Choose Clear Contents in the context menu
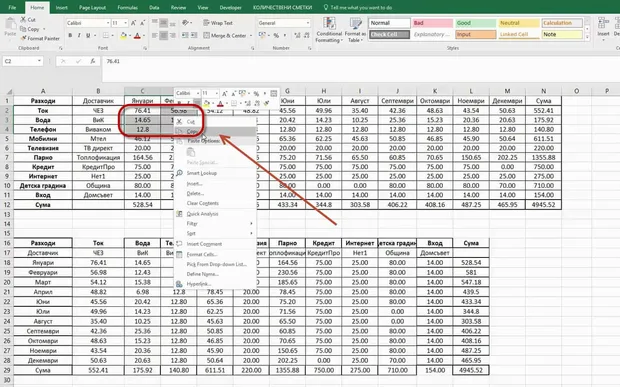Screen dimensions: 620x387 point(215,203)
